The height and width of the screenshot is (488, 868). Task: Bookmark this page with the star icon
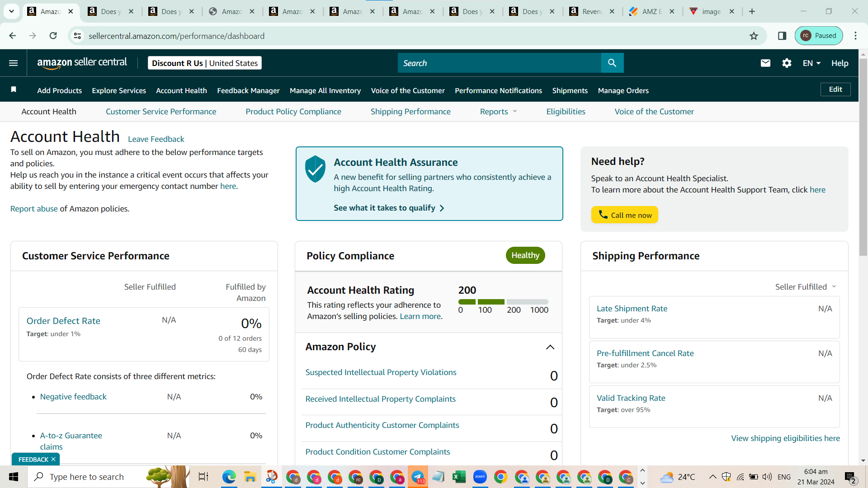click(x=754, y=36)
